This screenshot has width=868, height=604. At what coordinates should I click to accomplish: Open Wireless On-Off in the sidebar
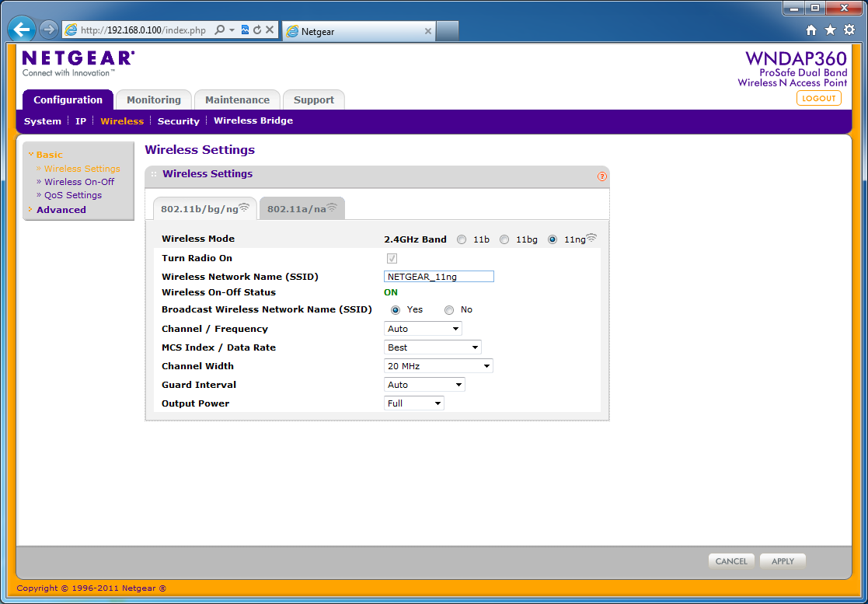tap(79, 182)
